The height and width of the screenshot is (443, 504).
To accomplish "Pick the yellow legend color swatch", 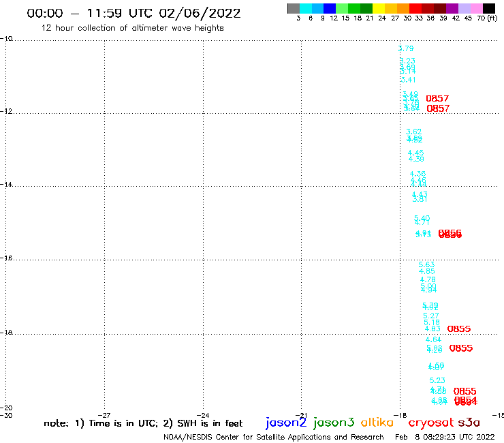I will [379, 8].
